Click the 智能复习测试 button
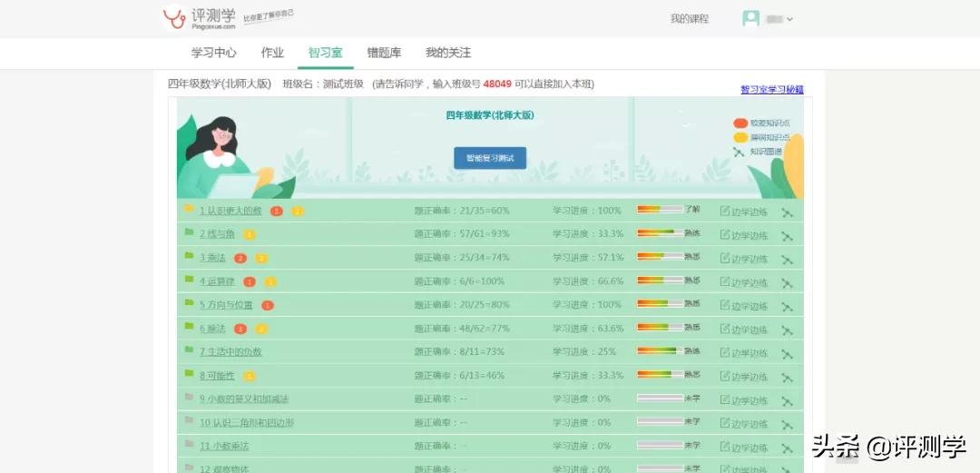This screenshot has width=980, height=473. (x=490, y=158)
